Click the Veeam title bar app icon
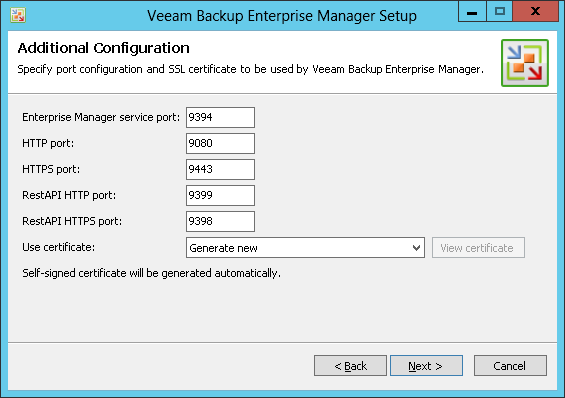 click(18, 15)
